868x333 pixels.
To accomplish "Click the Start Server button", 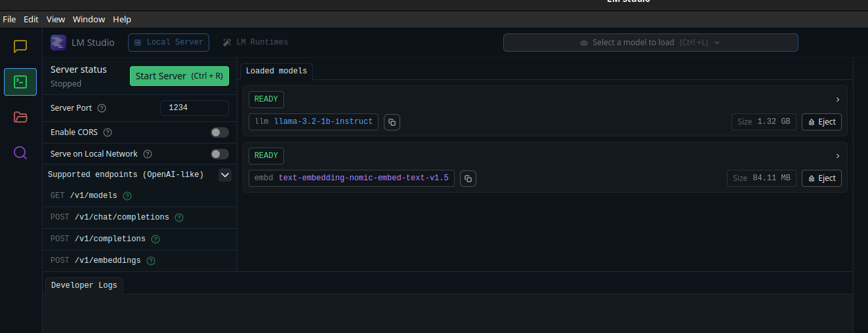I will pos(179,76).
